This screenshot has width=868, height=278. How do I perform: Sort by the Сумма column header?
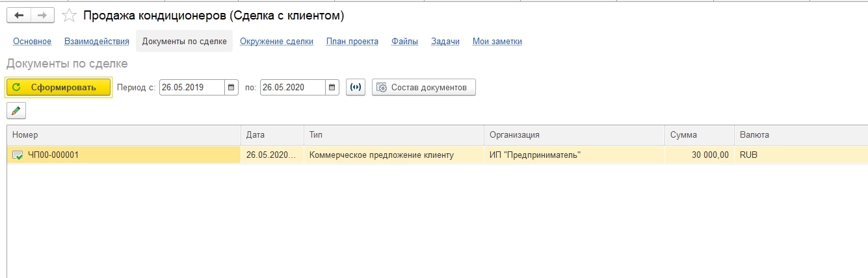click(683, 135)
